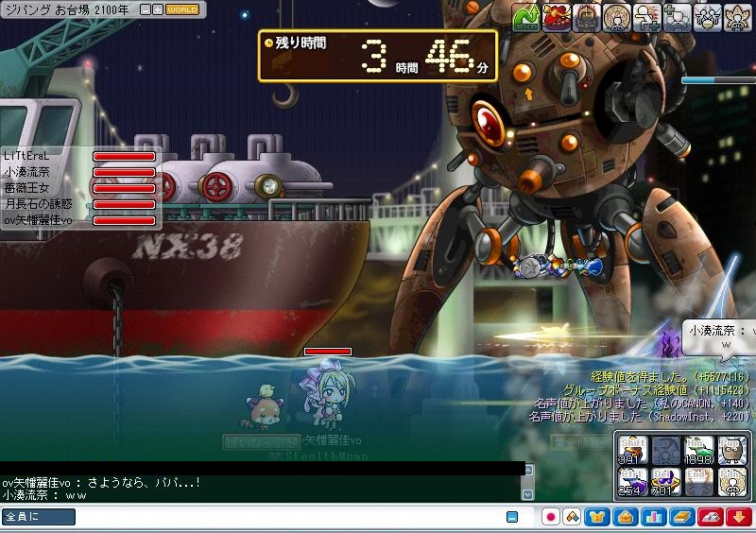The image size is (756, 533).
Task: Expand the minimap with the plus button
Action: 158,9
